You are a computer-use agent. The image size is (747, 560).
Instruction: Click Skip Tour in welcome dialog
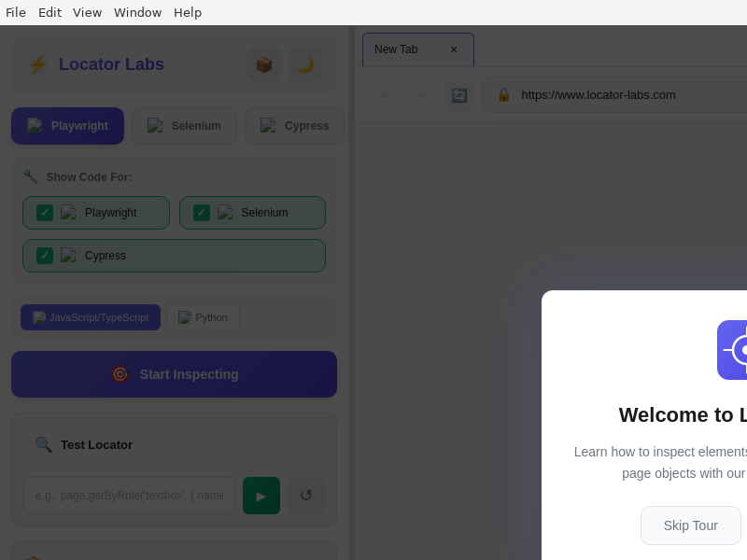click(690, 525)
